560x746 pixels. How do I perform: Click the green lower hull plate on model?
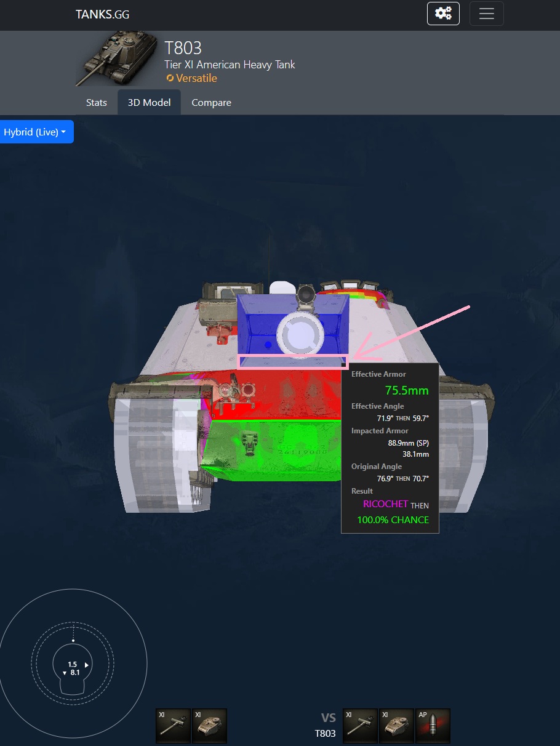point(271,449)
